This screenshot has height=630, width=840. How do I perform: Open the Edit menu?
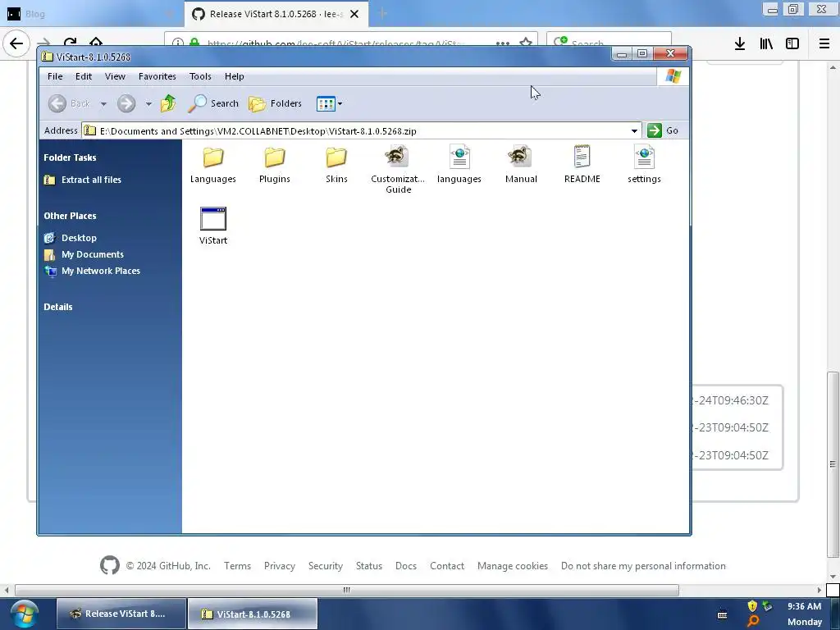pos(84,76)
